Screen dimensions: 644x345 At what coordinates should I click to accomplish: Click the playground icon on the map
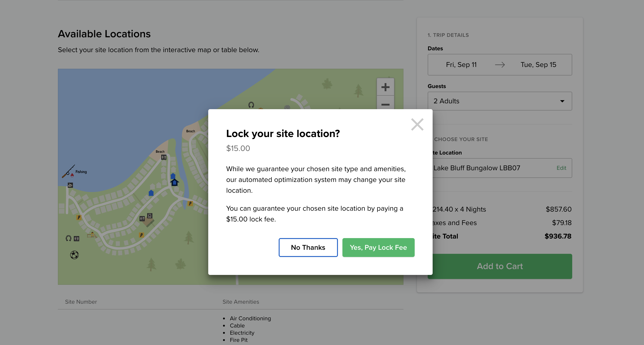tap(92, 235)
